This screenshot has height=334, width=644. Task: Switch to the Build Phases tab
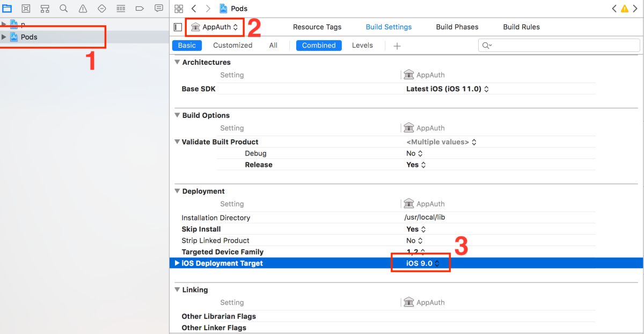(457, 27)
